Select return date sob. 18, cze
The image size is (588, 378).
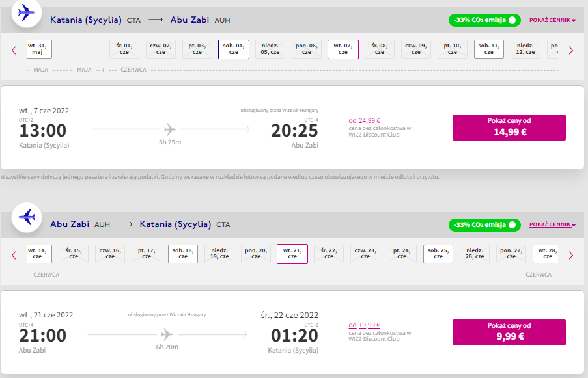tap(183, 254)
